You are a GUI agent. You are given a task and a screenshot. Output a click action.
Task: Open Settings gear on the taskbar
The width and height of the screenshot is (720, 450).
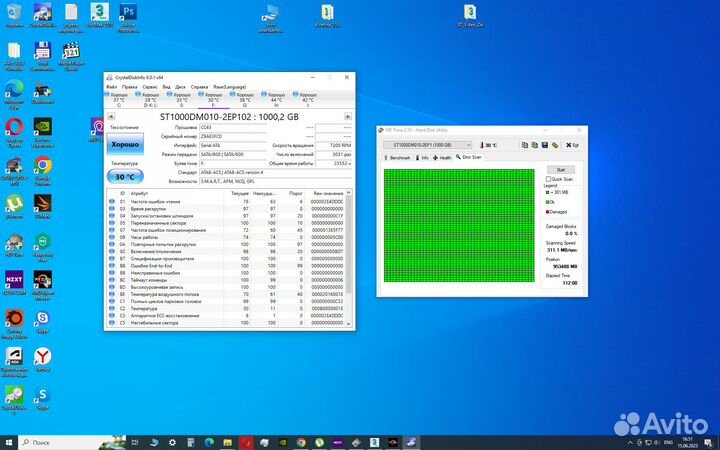pyautogui.click(x=173, y=443)
